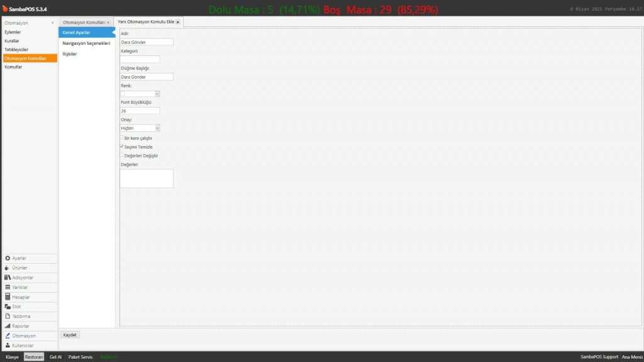Image resolution: width=644 pixels, height=362 pixels.
Task: Click the Ürünler cup icon
Action: coord(8,268)
